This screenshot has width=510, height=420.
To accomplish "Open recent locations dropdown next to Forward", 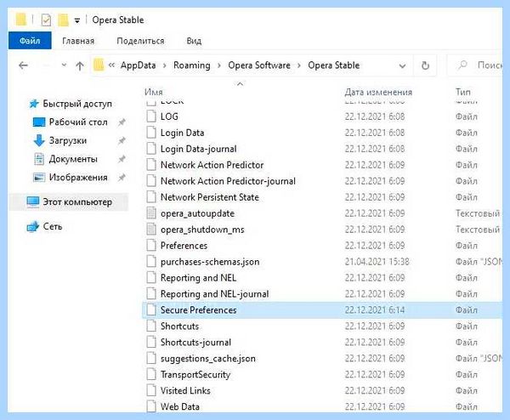I will point(64,65).
